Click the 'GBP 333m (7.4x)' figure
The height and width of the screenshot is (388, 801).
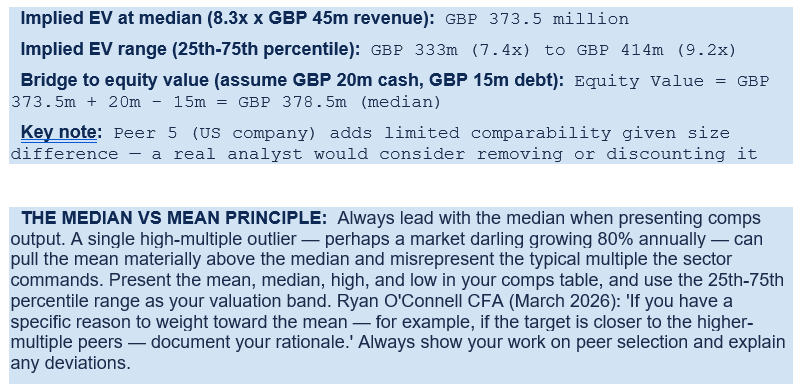click(x=451, y=51)
